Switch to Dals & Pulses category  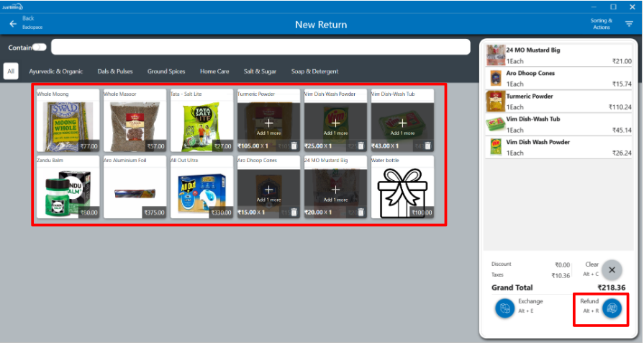point(115,71)
